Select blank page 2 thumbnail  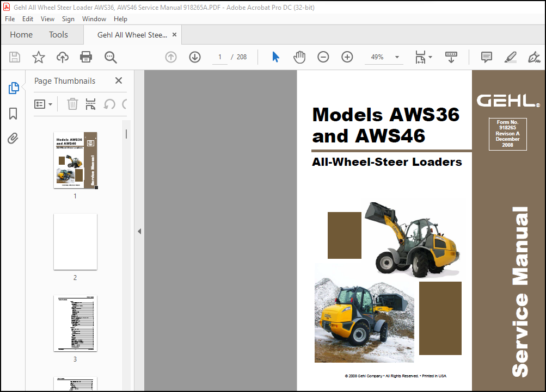click(x=75, y=242)
